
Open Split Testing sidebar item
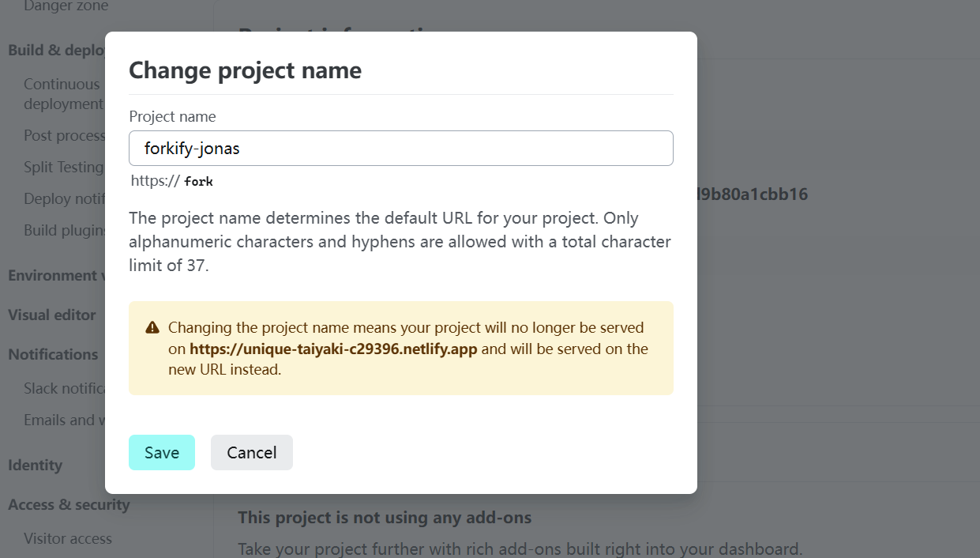coord(63,167)
